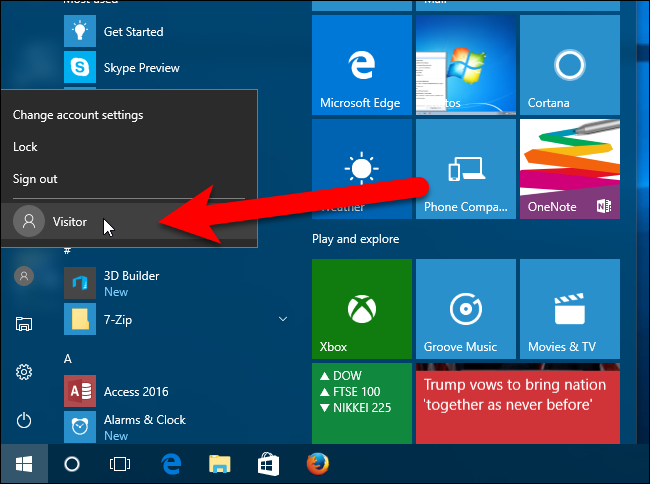Click the NIKKEI 225 stock entry
The image size is (650, 484).
(356, 408)
